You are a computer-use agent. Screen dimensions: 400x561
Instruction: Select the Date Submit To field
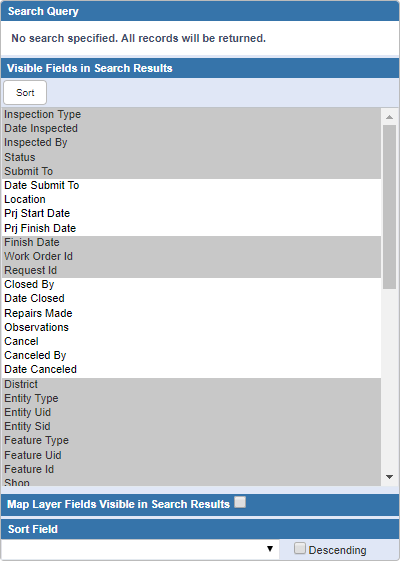[191, 185]
